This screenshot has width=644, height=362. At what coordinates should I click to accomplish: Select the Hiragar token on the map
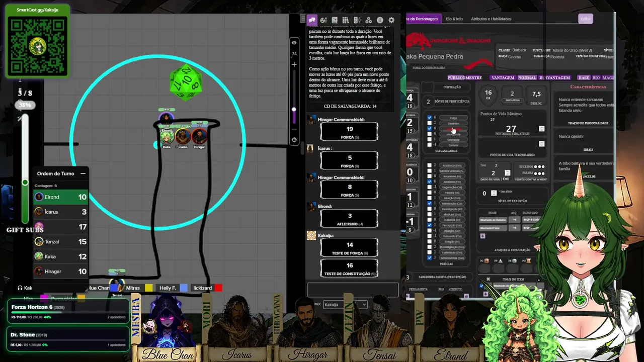199,136
